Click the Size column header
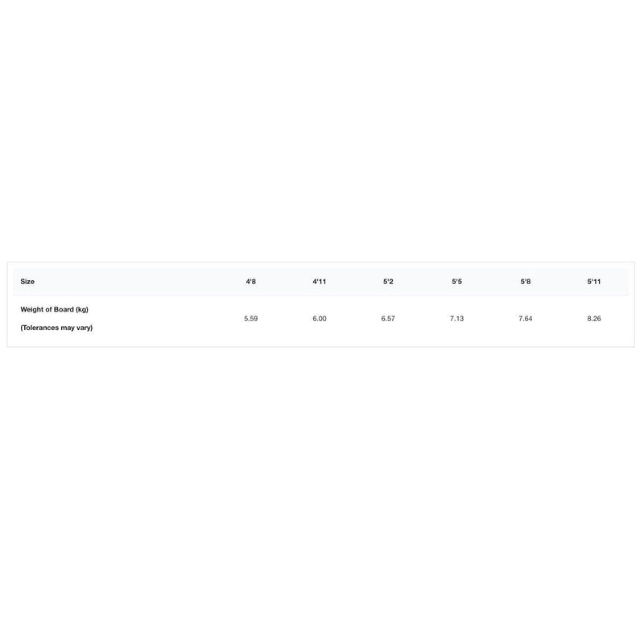The height and width of the screenshot is (644, 644). click(27, 282)
